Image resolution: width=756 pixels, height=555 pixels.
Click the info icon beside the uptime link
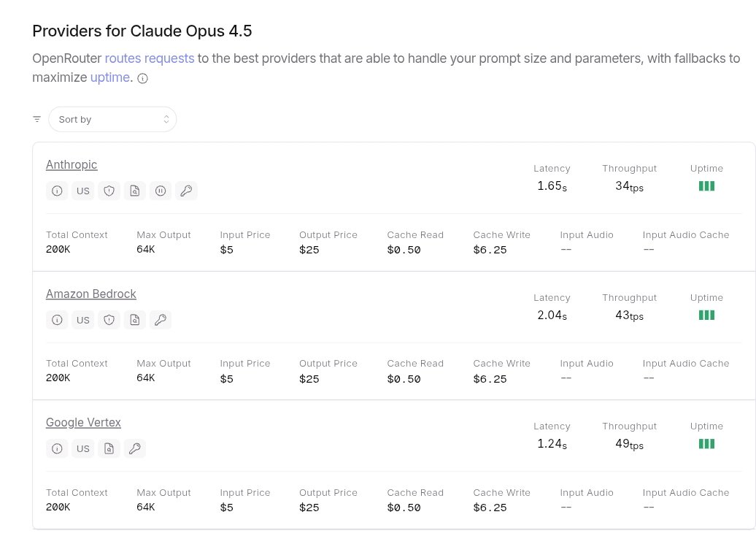point(143,79)
